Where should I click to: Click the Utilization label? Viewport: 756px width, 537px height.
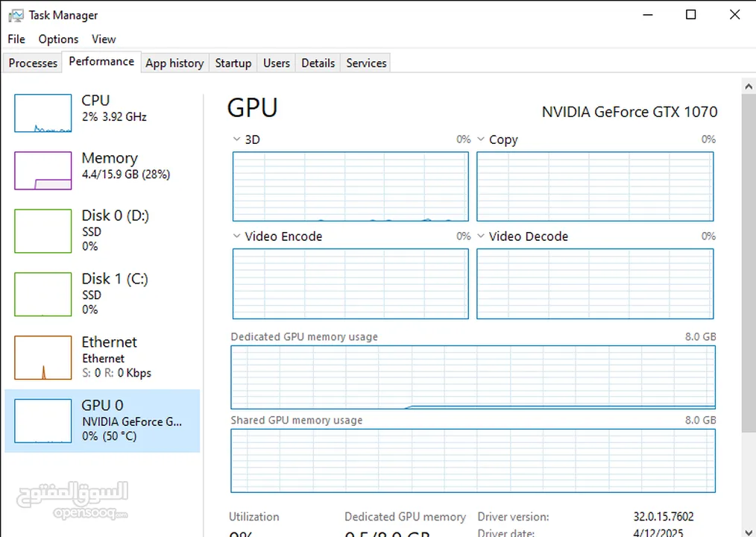(254, 517)
